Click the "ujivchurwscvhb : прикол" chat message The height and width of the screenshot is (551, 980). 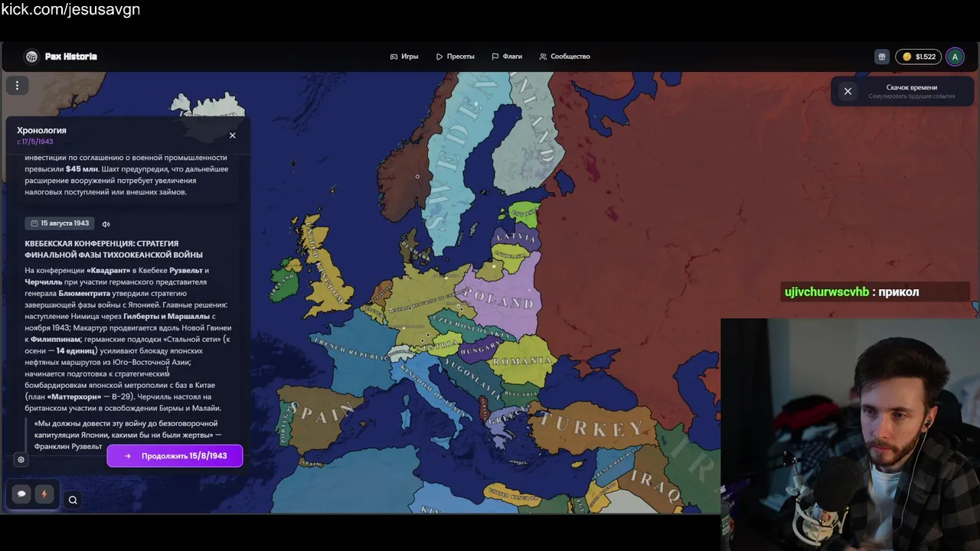pyautogui.click(x=851, y=292)
